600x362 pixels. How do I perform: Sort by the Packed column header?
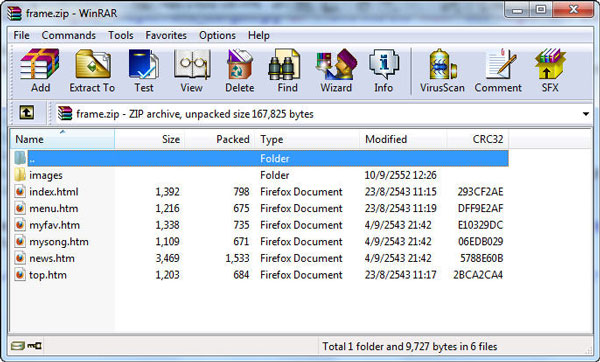(x=220, y=139)
